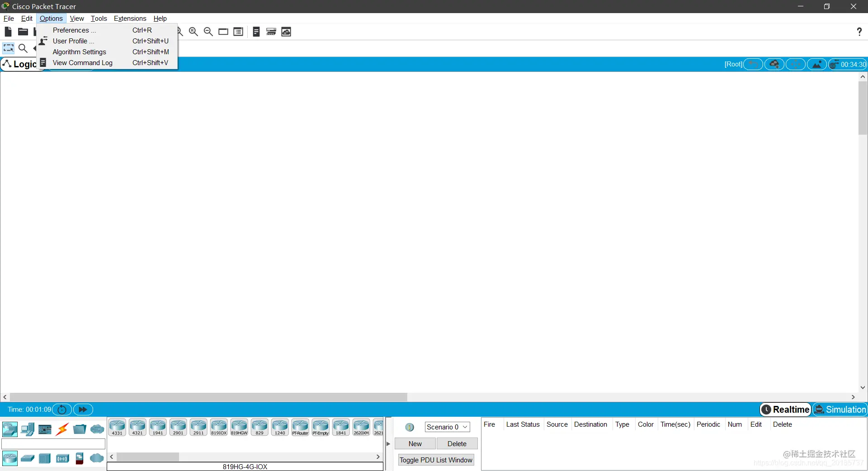Click the workspace vertical scrollbar thumb
The image size is (868, 471).
click(863, 108)
